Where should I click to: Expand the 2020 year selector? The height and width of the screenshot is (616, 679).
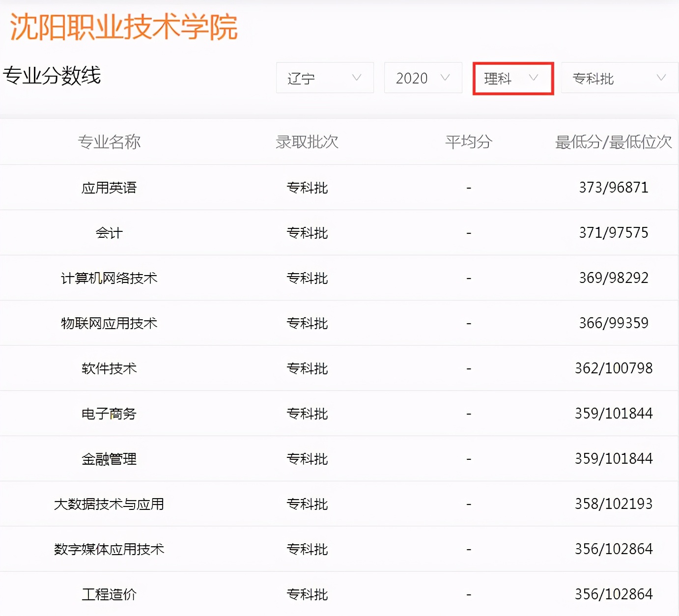(x=423, y=78)
